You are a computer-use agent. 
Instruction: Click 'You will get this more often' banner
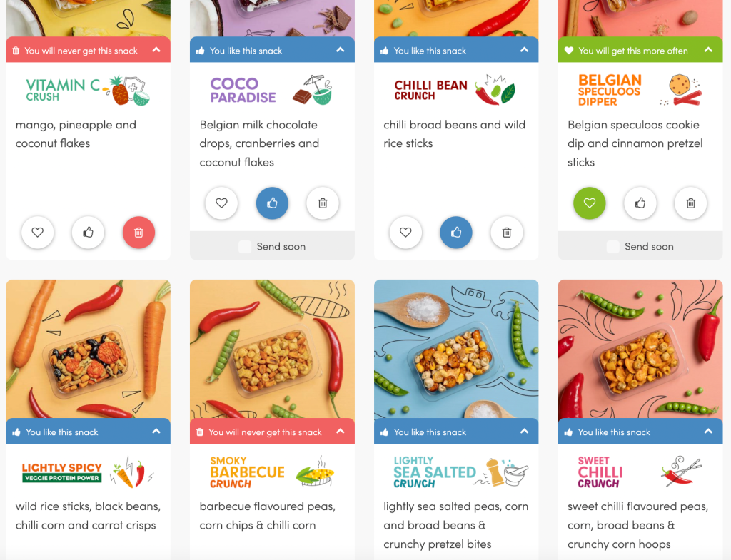(633, 51)
